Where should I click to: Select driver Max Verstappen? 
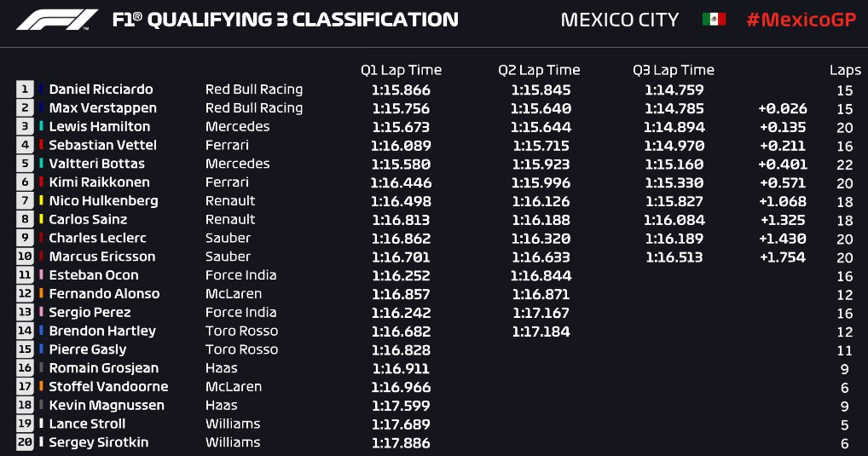pos(103,108)
